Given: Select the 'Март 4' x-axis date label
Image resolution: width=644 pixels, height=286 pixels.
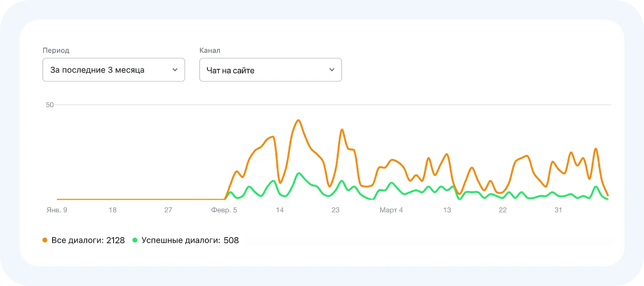Looking at the screenshot, I should click(391, 210).
